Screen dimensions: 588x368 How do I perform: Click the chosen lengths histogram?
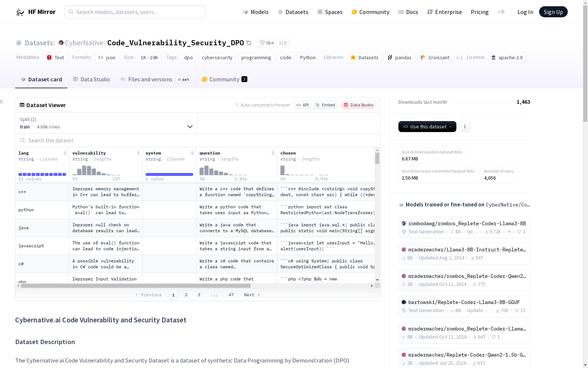304,170
